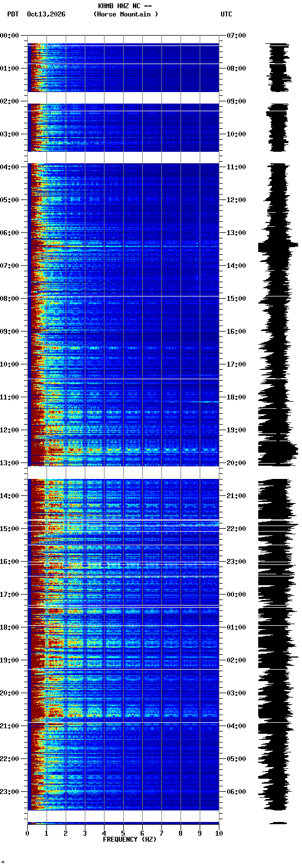The height and width of the screenshot is (868, 302).
Task: Click the "01:00" PDT time label
Action: 9,68
